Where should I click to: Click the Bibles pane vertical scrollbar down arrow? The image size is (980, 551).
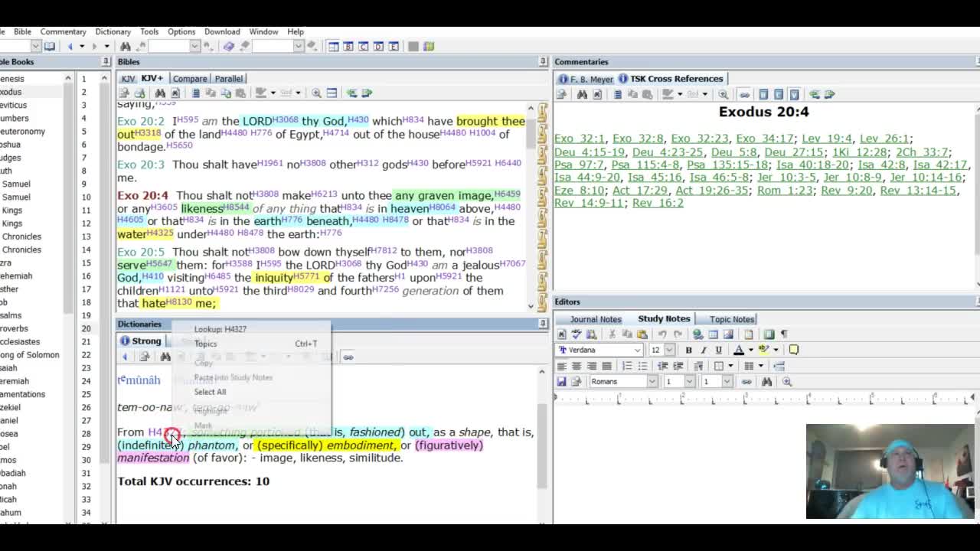(531, 306)
